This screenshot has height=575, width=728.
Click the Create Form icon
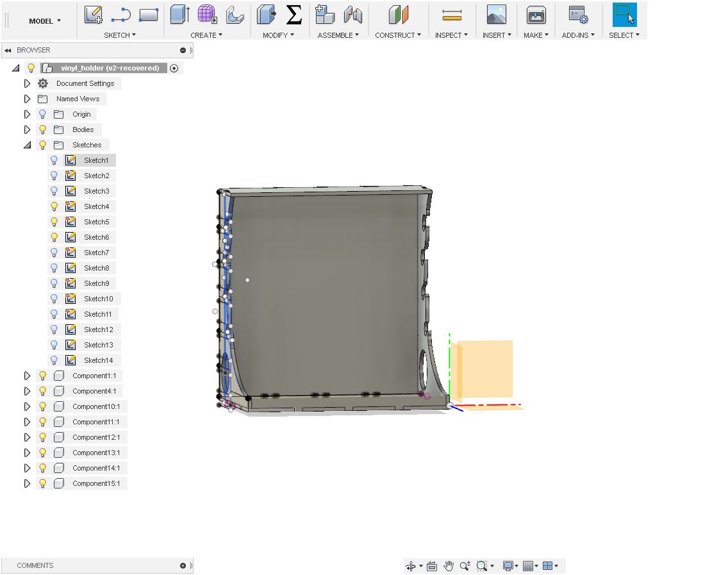207,15
